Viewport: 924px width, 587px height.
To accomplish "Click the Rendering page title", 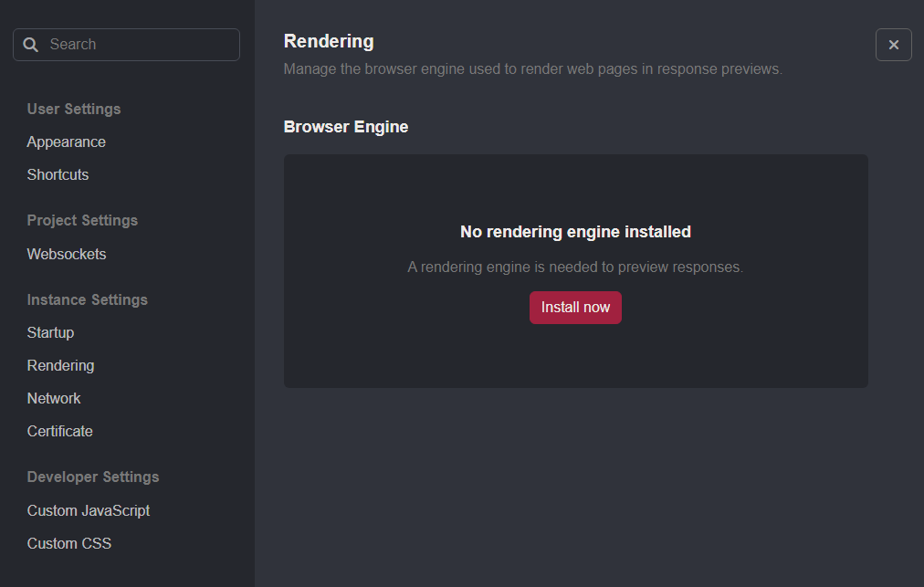I will click(x=329, y=41).
